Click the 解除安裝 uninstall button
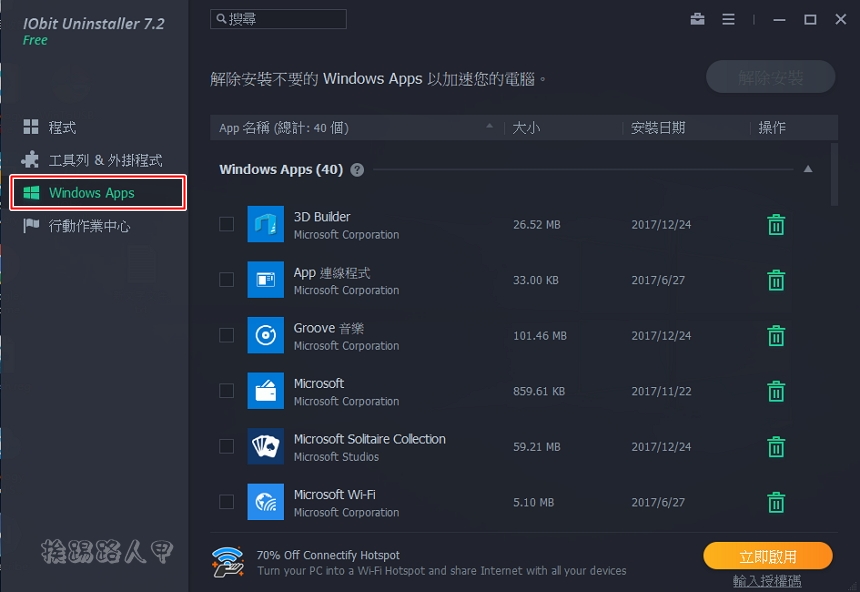This screenshot has width=860, height=592. 771,77
